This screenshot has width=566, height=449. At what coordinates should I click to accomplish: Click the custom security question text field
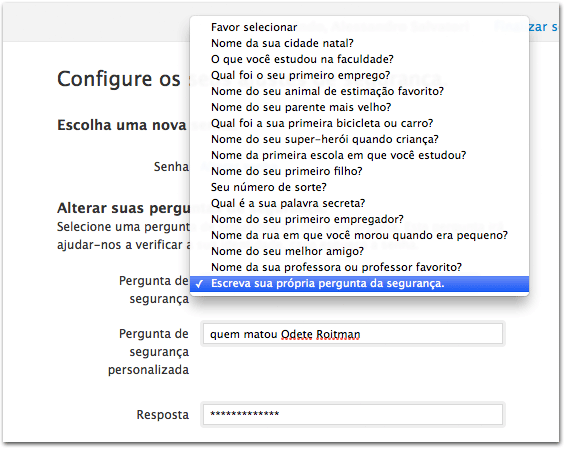(x=353, y=334)
